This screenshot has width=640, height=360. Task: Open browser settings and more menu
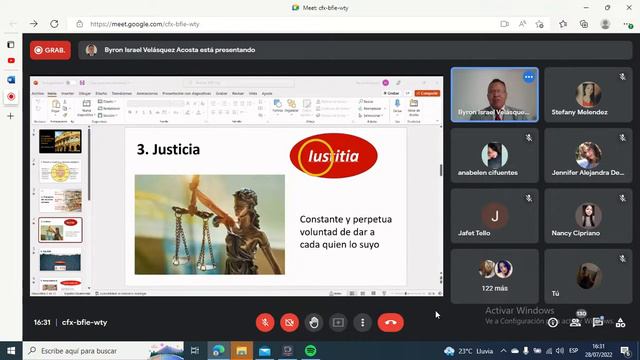(x=628, y=24)
